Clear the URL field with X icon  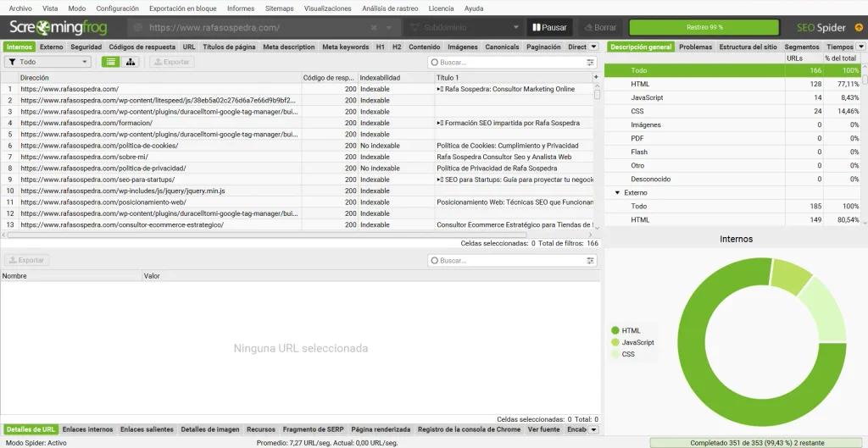374,28
